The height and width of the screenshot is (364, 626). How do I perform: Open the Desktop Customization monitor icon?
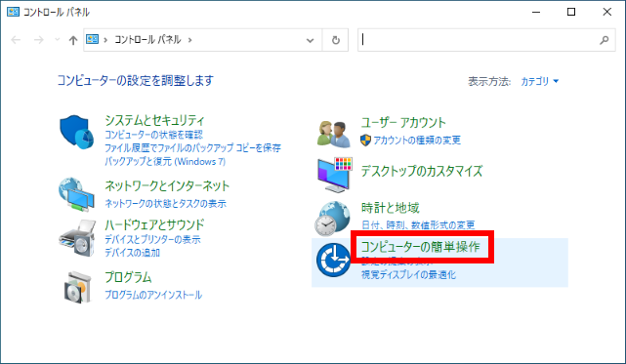335,175
